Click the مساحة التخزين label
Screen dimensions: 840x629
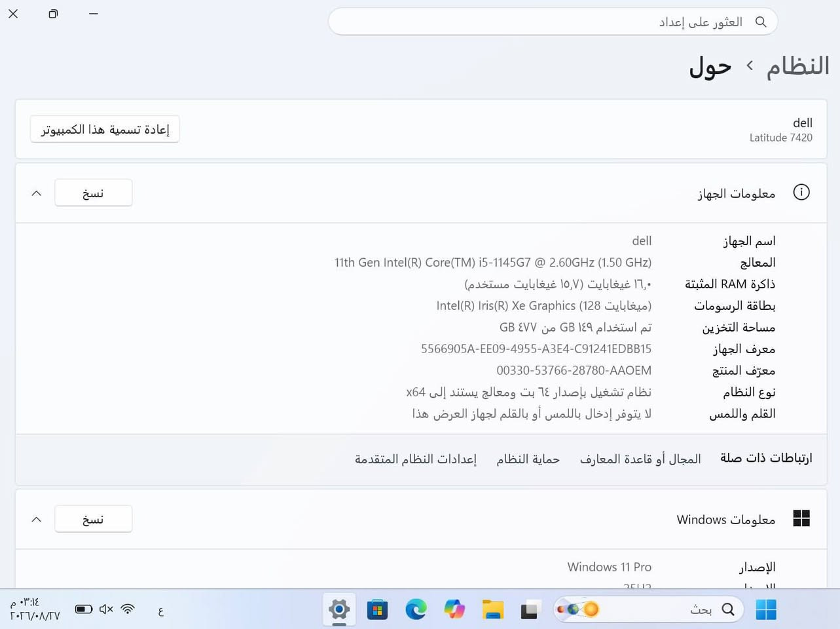tap(739, 327)
